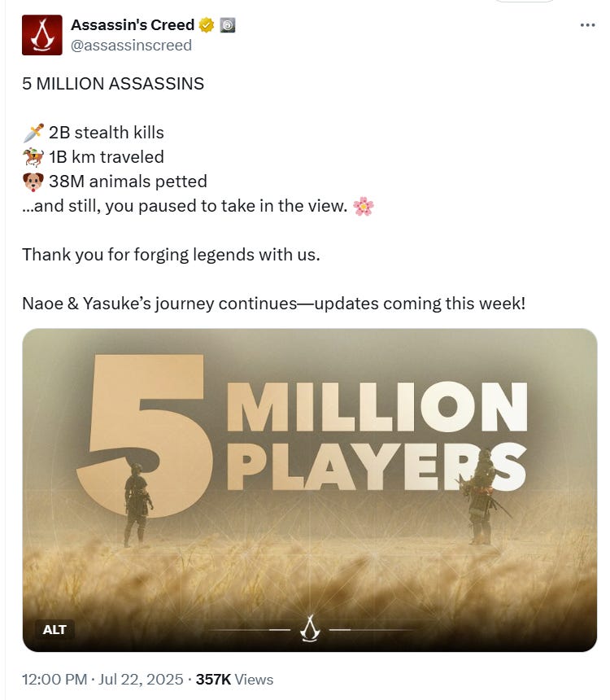Click the 12:00 PM · Jul 22, 2025 timestamp
The width and height of the screenshot is (610, 700).
click(102, 680)
